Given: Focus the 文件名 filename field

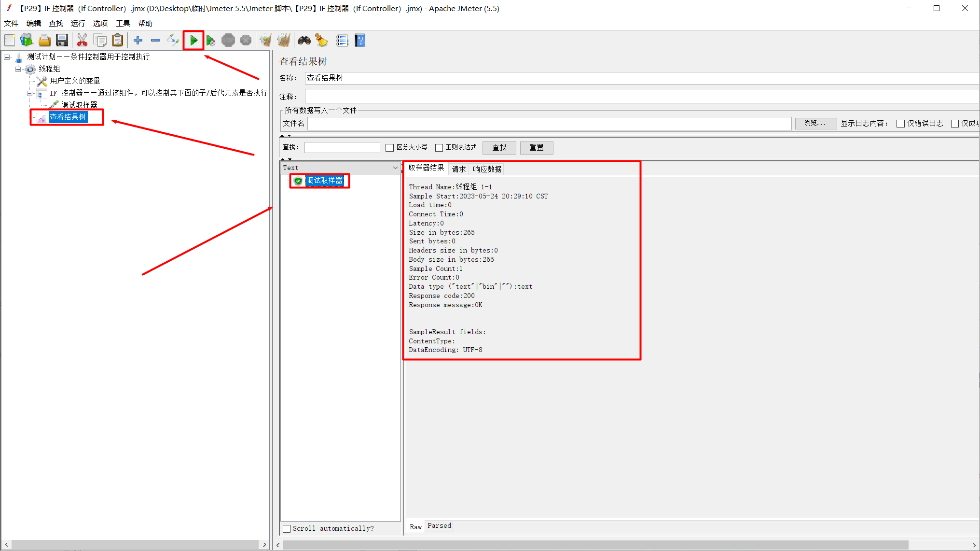Looking at the screenshot, I should (x=550, y=124).
